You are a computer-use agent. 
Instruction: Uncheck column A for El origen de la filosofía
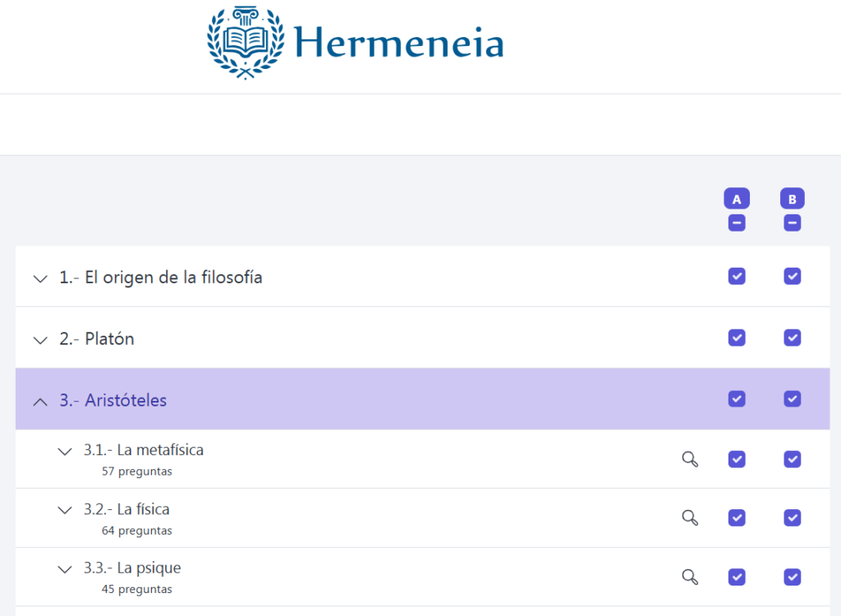coord(737,276)
